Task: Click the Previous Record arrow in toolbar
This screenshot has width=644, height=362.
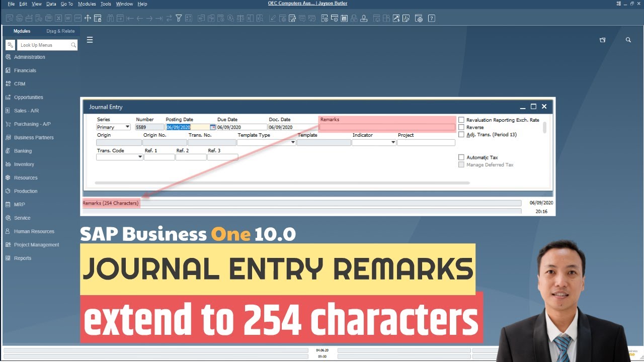Action: (140, 19)
